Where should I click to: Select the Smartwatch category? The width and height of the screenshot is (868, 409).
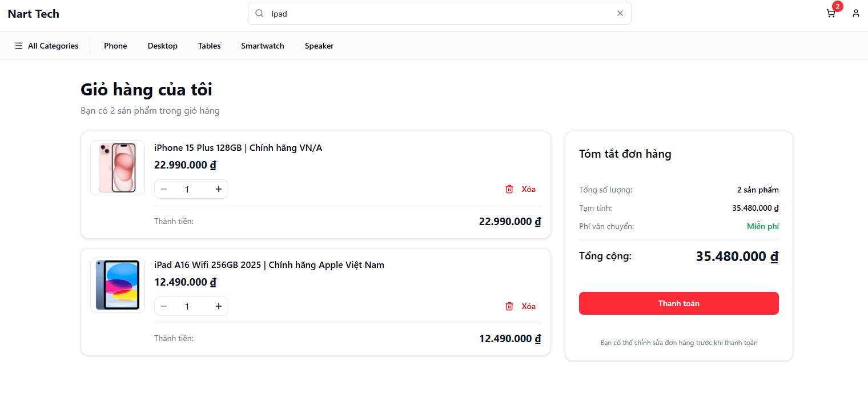pyautogui.click(x=262, y=45)
